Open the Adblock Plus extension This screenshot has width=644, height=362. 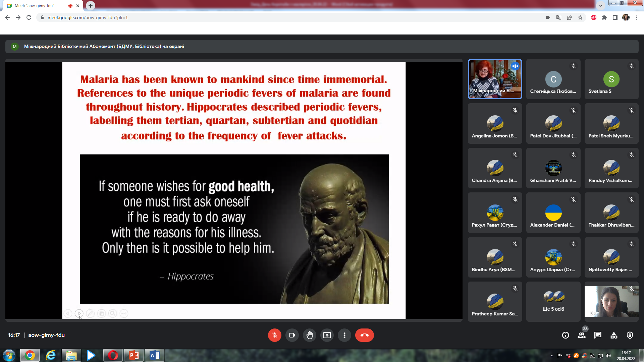(594, 17)
